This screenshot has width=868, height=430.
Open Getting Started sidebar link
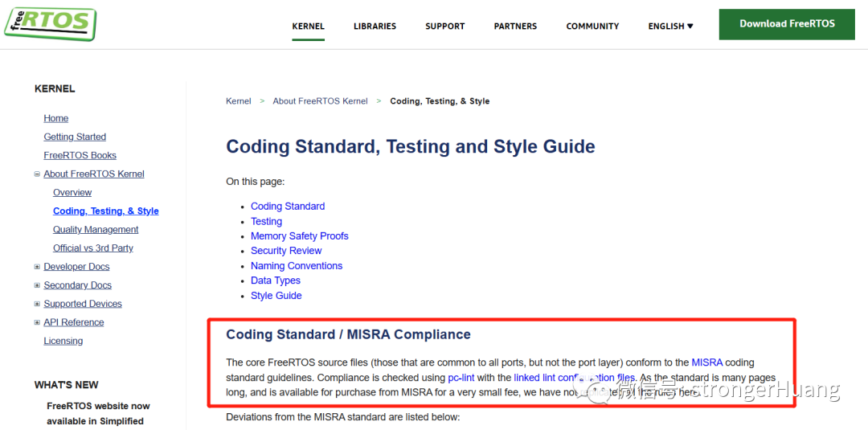[x=75, y=137]
